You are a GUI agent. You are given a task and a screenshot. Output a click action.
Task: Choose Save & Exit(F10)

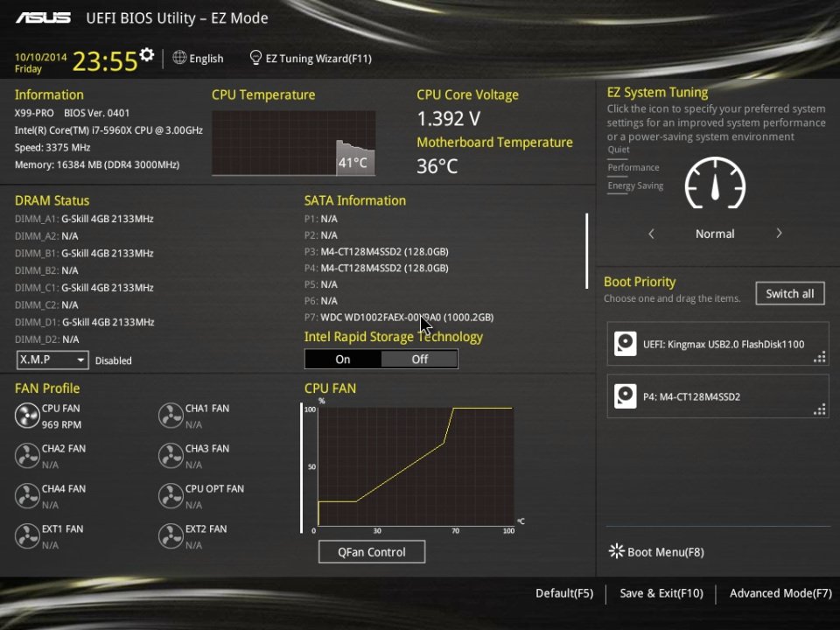click(661, 593)
